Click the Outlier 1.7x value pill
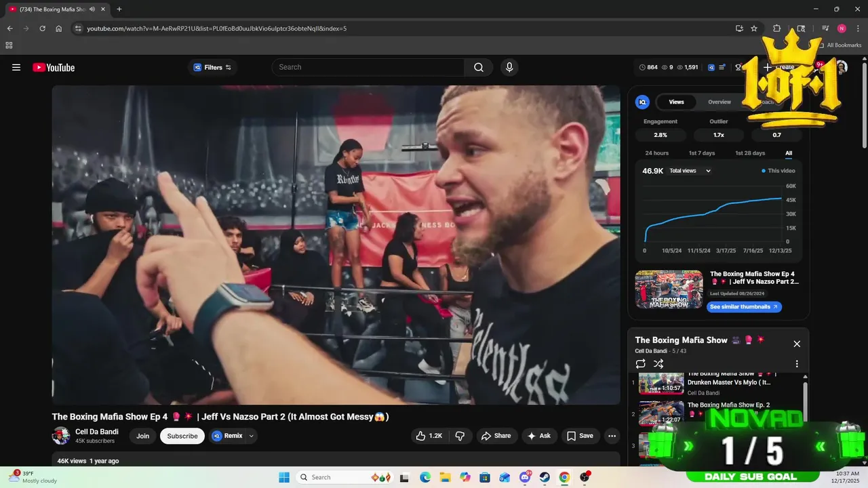 [x=719, y=135]
